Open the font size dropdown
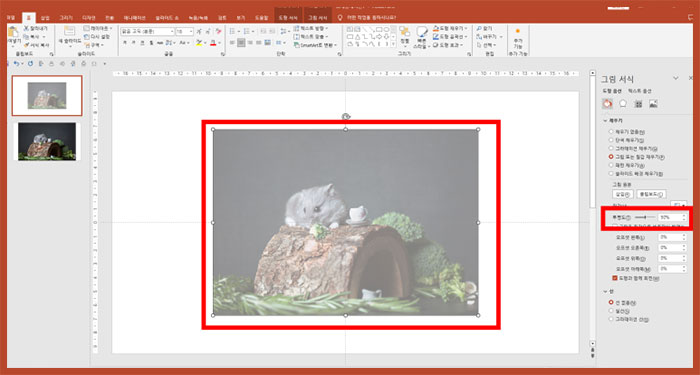The height and width of the screenshot is (375, 700). click(x=191, y=32)
